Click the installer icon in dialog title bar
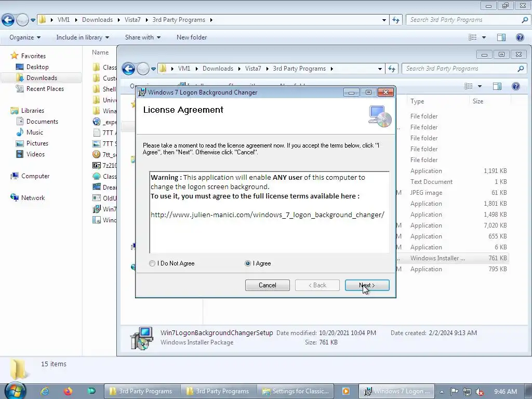The width and height of the screenshot is (532, 399). (142, 92)
